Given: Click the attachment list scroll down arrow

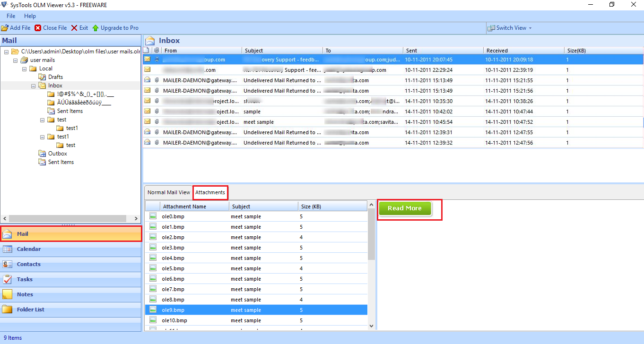Looking at the screenshot, I should pyautogui.click(x=371, y=326).
